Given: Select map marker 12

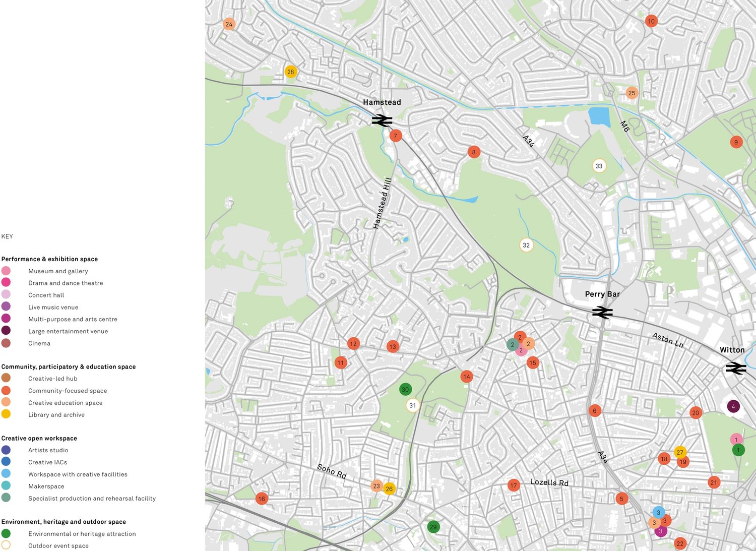Looking at the screenshot, I should coord(353,344).
